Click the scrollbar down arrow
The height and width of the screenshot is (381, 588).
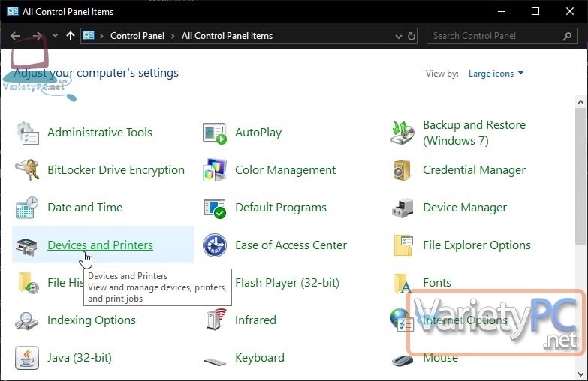pos(581,374)
